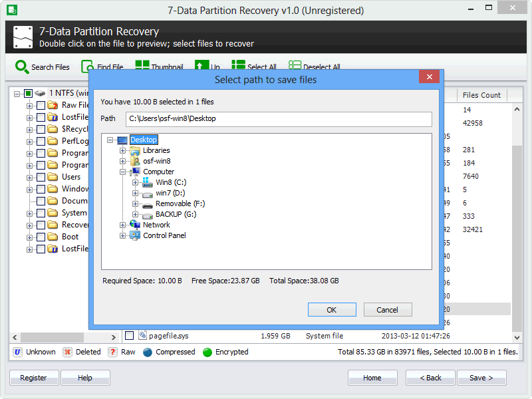The height and width of the screenshot is (399, 532).
Task: Toggle the pagefile.sys checkbox
Action: 130,336
